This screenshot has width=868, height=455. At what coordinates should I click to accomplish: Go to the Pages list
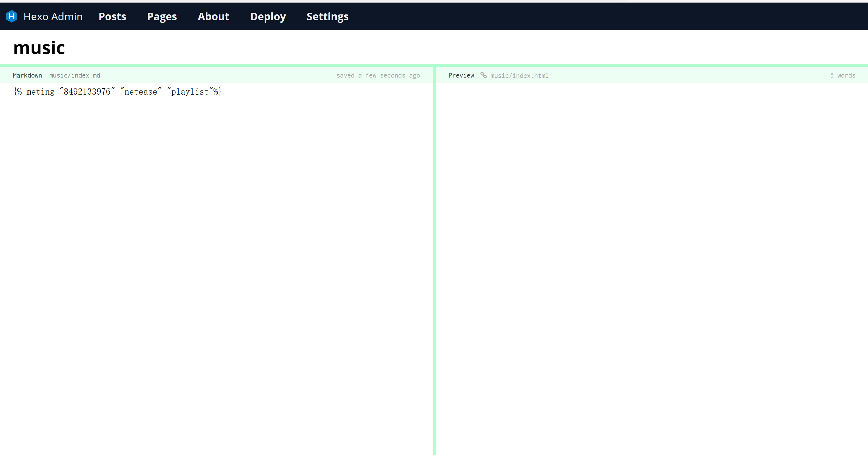162,16
